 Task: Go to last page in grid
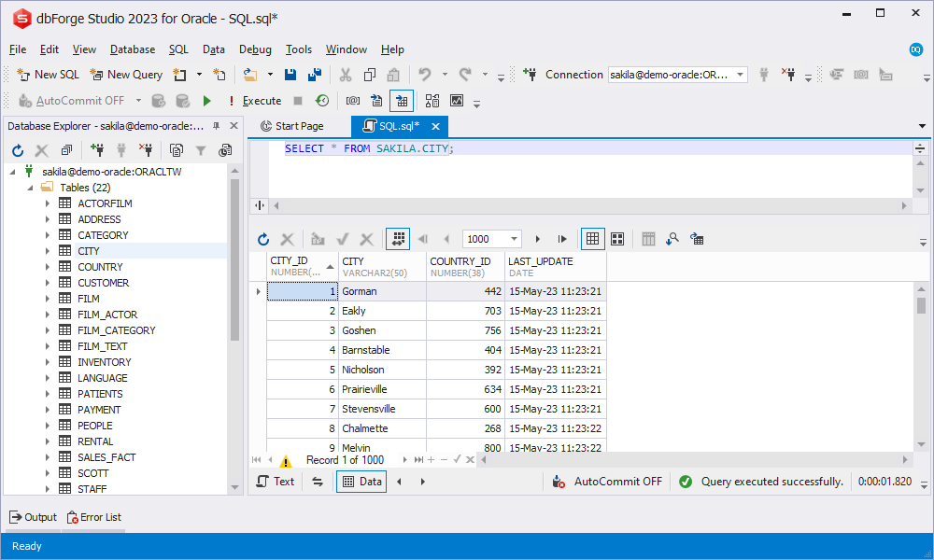(561, 239)
